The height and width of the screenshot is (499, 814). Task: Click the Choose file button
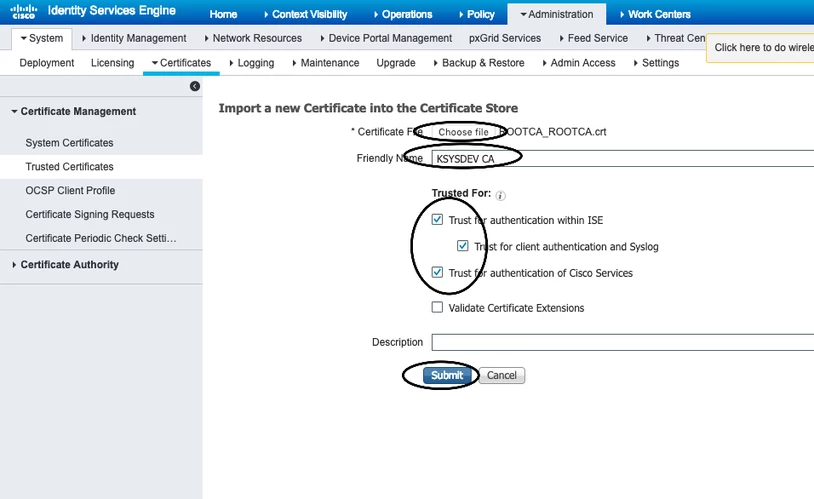pos(463,132)
